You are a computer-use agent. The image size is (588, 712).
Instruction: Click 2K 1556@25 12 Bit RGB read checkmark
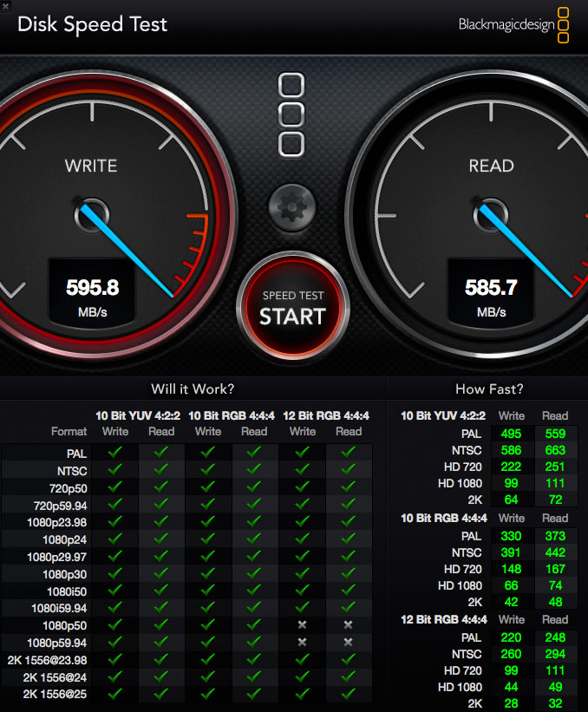pyautogui.click(x=349, y=694)
